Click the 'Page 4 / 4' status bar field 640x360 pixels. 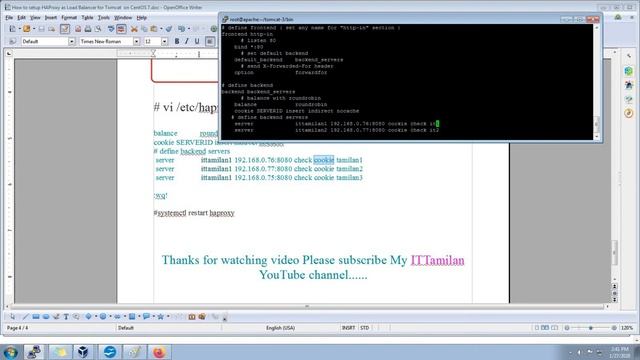pyautogui.click(x=18, y=328)
